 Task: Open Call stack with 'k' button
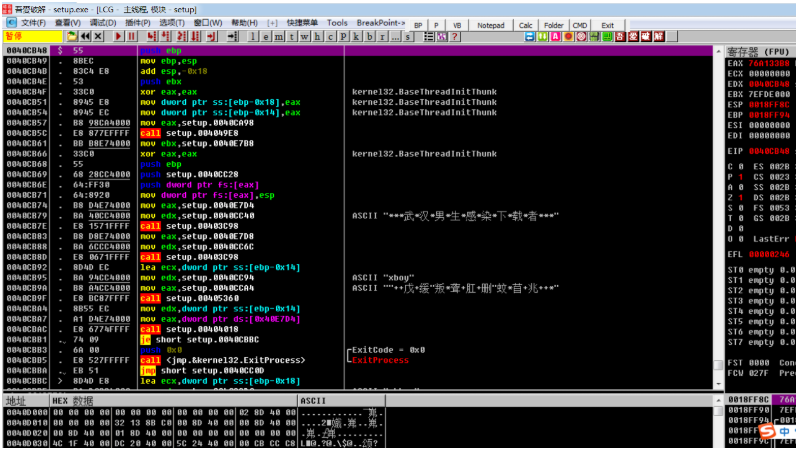[x=356, y=37]
